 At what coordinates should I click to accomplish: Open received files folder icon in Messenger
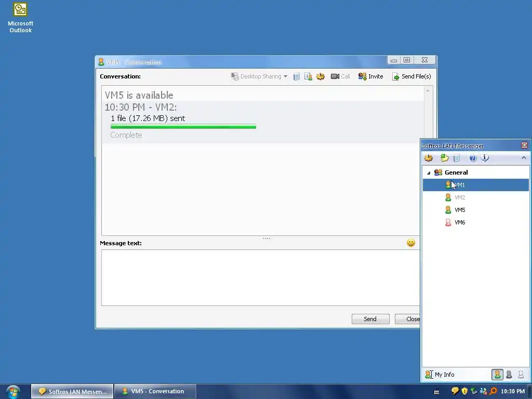click(x=445, y=158)
